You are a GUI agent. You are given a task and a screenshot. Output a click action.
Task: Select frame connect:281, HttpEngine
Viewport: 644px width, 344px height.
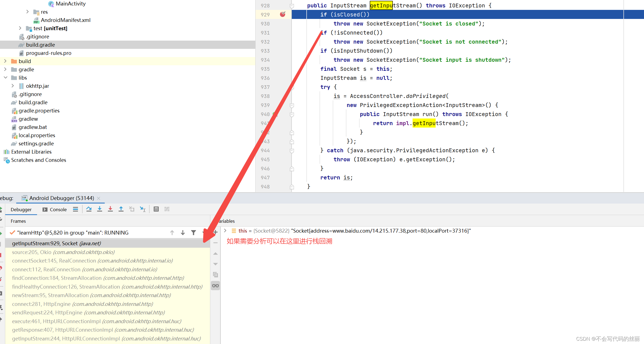pyautogui.click(x=108, y=304)
